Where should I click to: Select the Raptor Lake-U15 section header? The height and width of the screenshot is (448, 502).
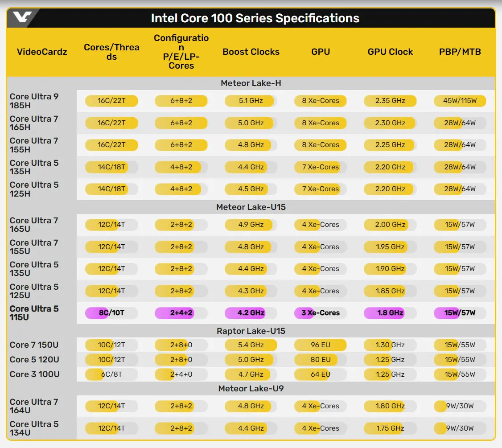(251, 331)
